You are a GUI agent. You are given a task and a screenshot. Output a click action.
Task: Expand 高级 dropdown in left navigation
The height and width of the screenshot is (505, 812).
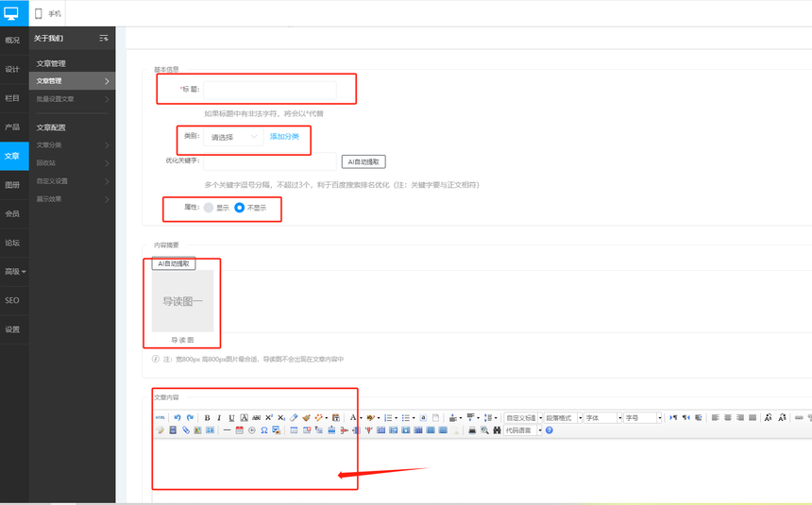click(x=14, y=272)
